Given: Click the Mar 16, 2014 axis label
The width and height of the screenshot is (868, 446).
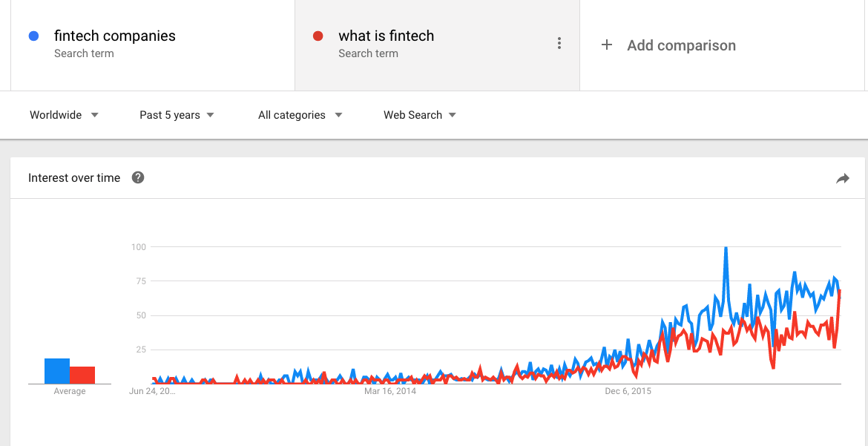Looking at the screenshot, I should [389, 392].
